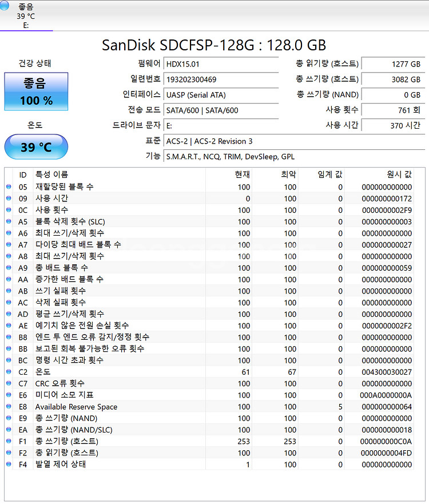This screenshot has height=504, width=429.
Task: Click raw value 0000000002F9
Action: coord(387,210)
